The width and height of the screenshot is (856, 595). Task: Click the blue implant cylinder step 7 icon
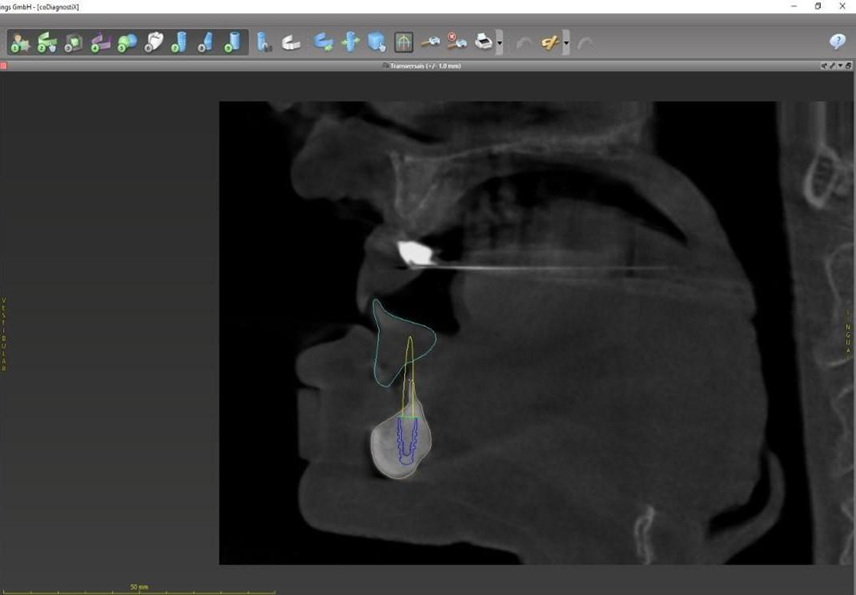pyautogui.click(x=180, y=43)
